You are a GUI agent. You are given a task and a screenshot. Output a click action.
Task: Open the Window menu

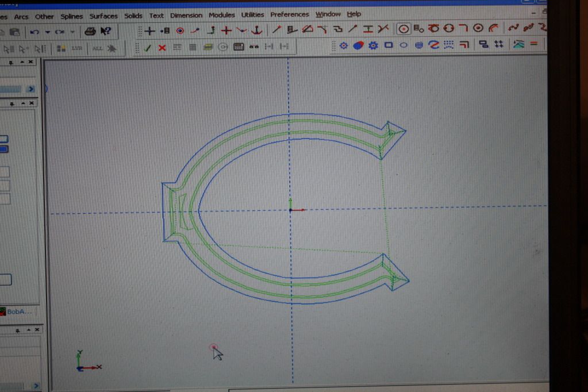(x=328, y=14)
